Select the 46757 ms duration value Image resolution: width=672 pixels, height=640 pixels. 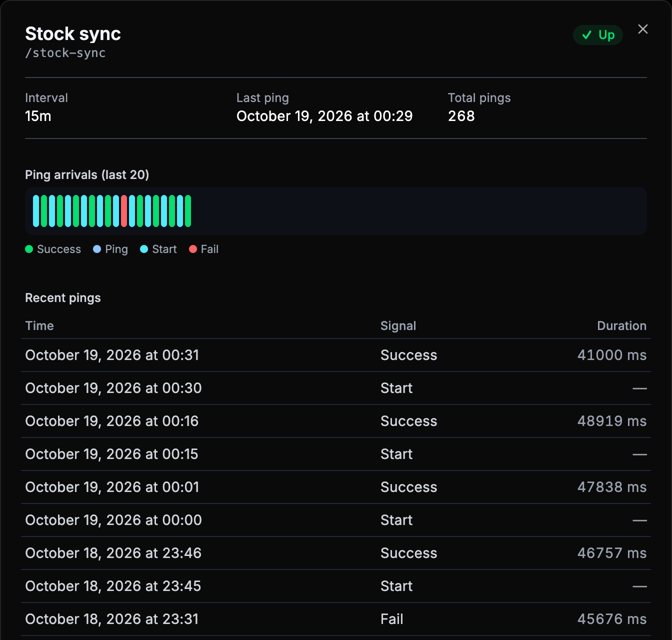coord(612,553)
